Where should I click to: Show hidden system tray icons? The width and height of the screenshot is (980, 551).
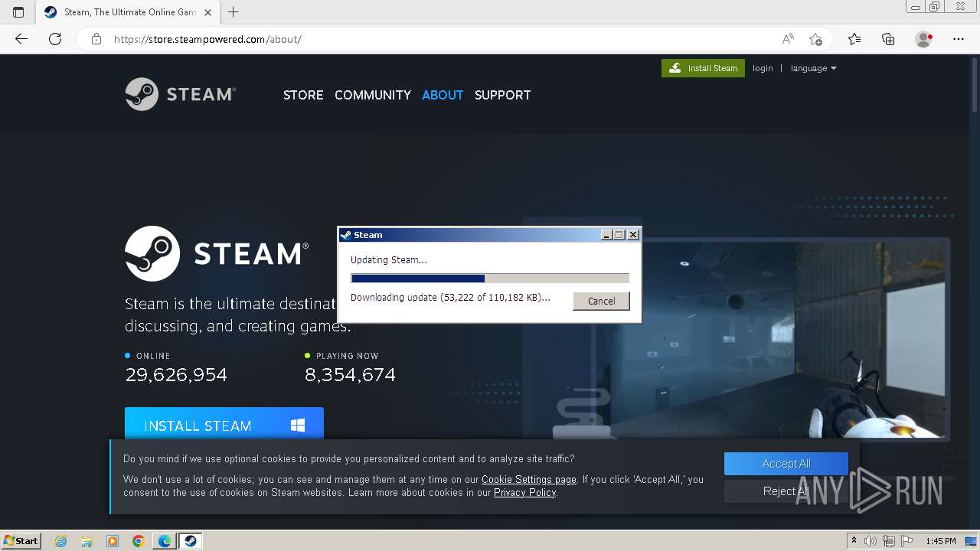(x=854, y=541)
